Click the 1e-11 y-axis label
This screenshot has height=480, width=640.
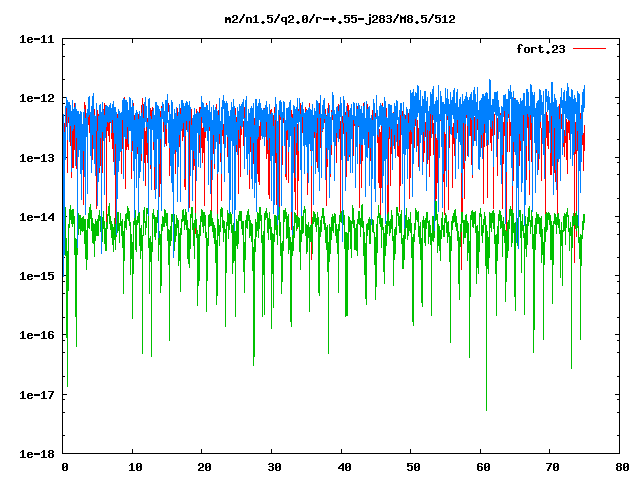click(37, 39)
